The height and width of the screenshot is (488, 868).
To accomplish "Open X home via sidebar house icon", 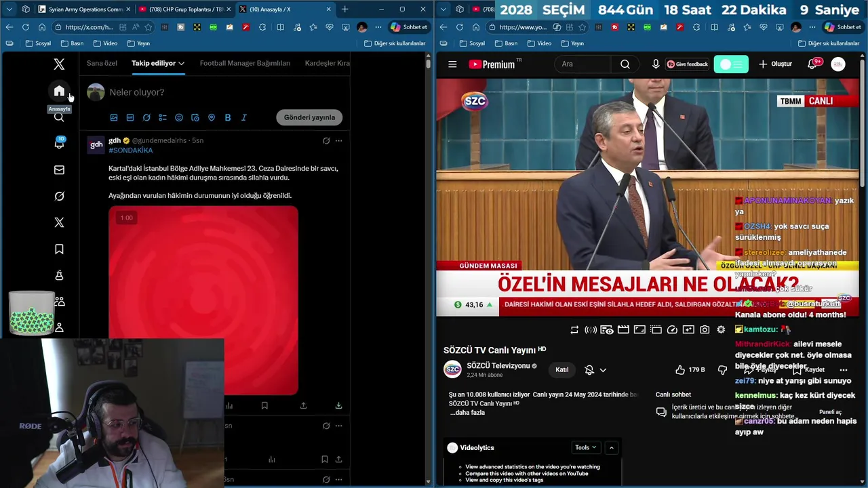I will pyautogui.click(x=59, y=91).
